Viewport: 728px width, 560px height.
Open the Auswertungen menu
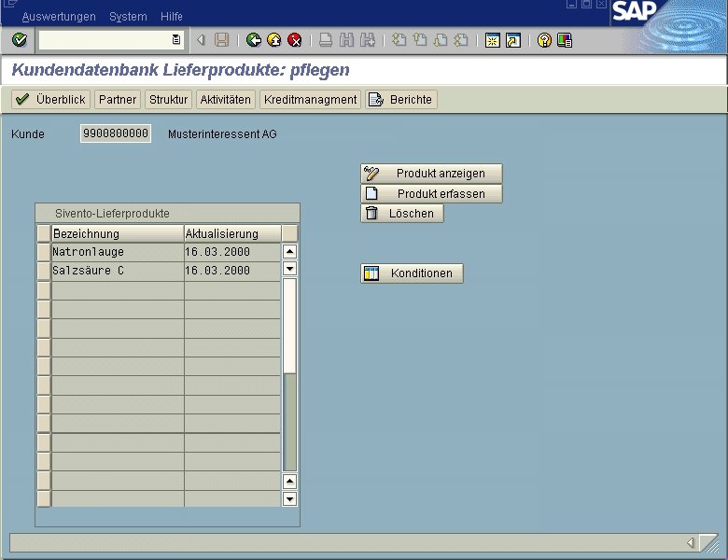click(59, 17)
